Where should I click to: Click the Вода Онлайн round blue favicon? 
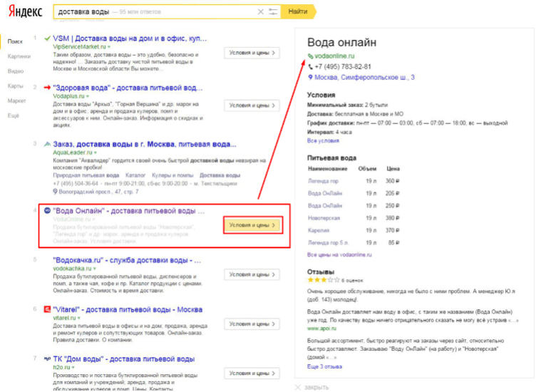[47, 210]
